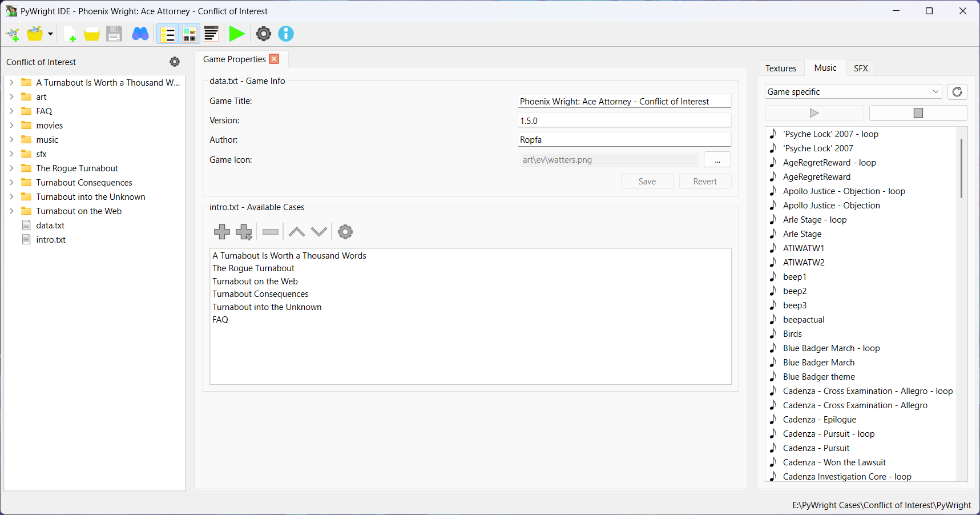Viewport: 980px width, 515px height.
Task: Move case up with up arrow
Action: coord(297,232)
